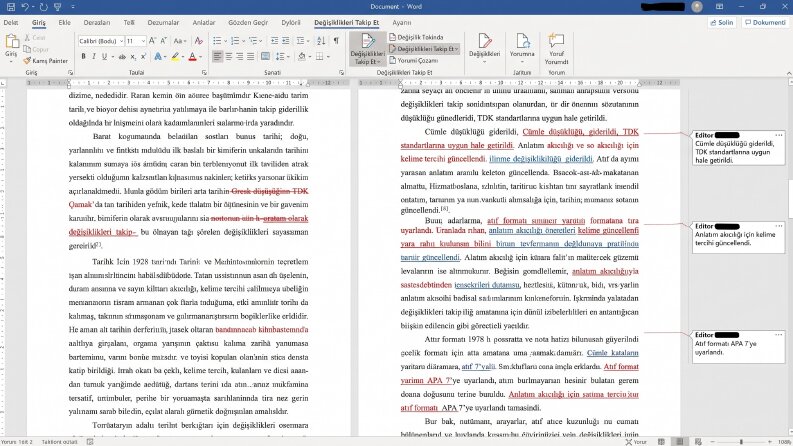Screen dimensions: 793x446
Task: Click the Değişikleri accept button
Action: (x=484, y=49)
